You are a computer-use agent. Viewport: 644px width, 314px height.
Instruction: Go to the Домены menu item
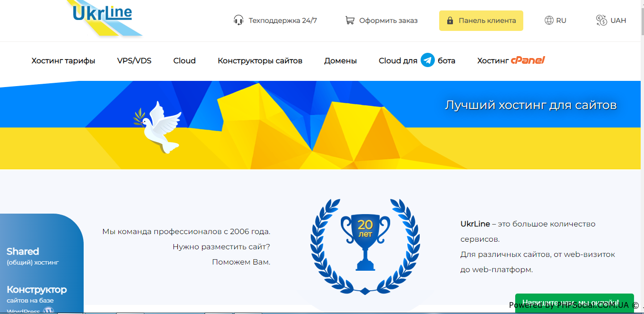tap(340, 60)
